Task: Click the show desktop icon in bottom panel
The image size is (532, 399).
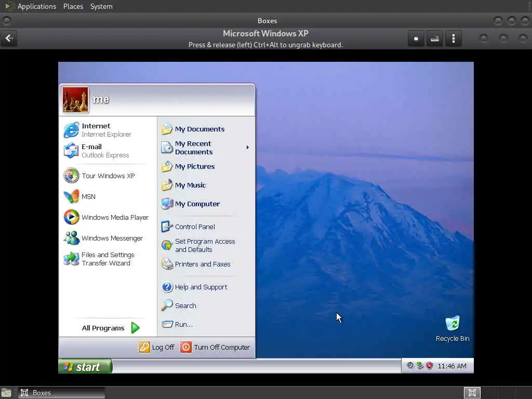Action: click(6, 393)
